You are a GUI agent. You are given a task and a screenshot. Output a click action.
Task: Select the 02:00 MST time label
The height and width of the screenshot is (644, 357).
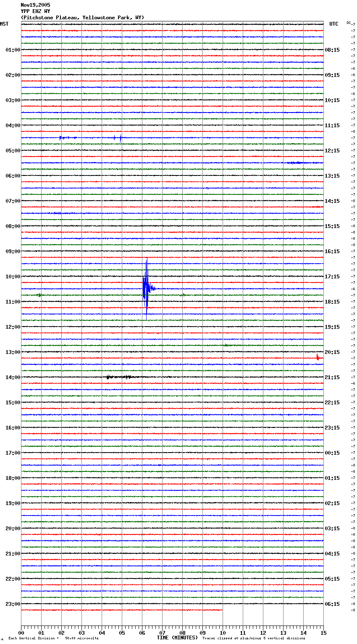click(x=13, y=75)
